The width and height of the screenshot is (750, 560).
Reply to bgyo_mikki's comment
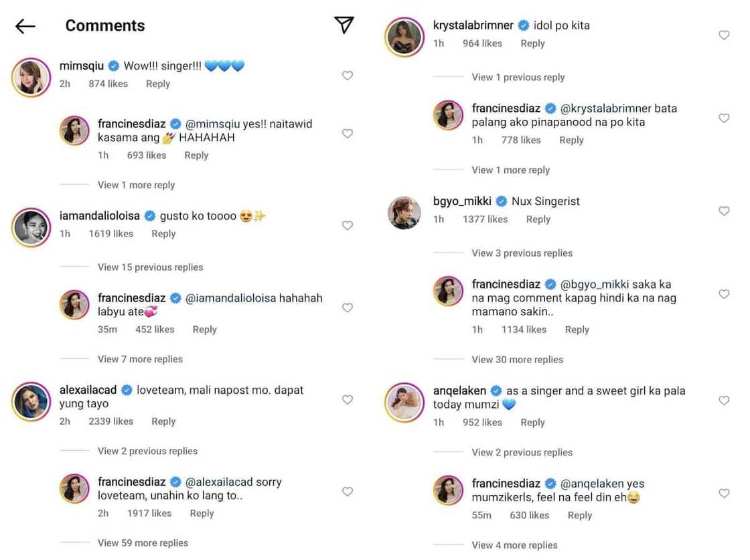point(538,219)
